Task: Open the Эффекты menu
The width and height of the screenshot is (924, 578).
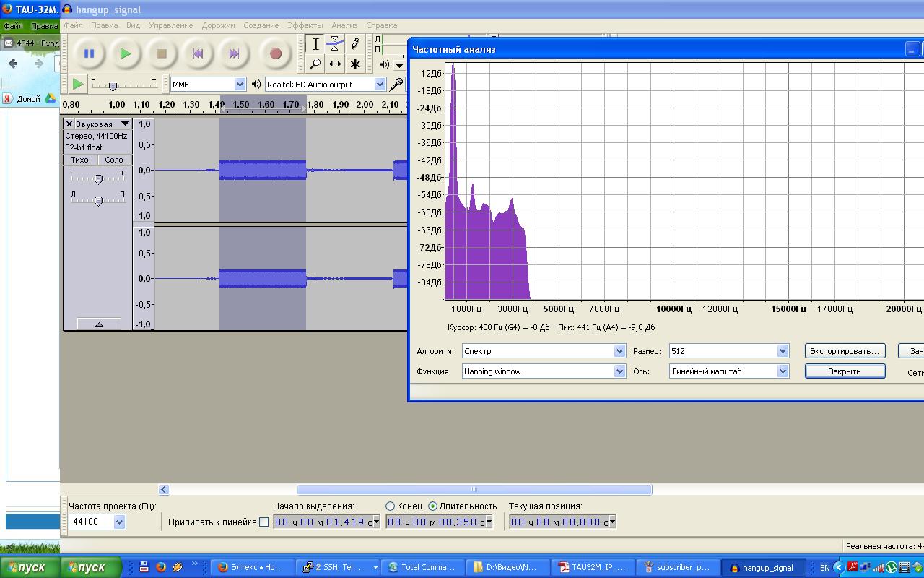Action: pos(305,25)
